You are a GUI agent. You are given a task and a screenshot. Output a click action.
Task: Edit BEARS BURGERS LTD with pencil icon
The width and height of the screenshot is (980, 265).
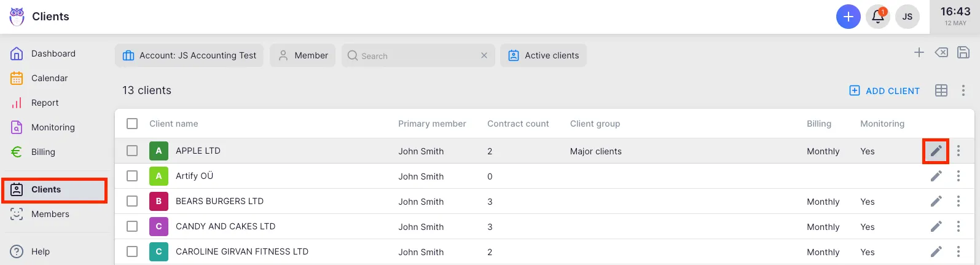936,201
